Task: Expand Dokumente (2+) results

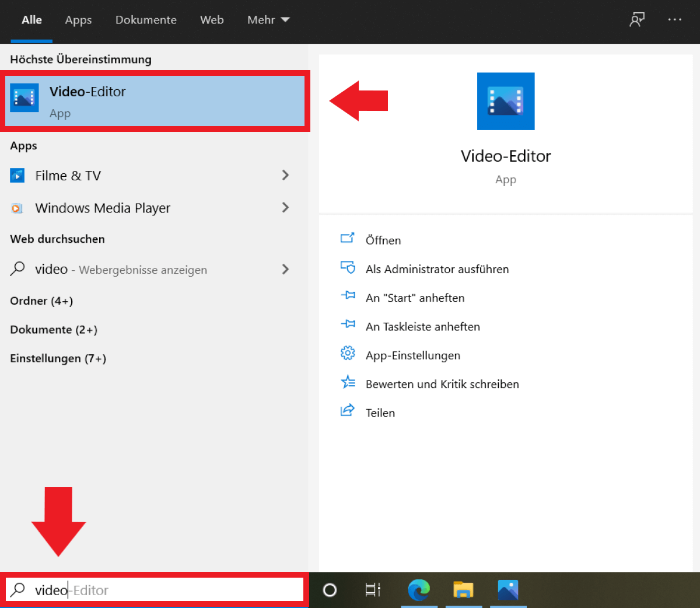Action: (54, 330)
